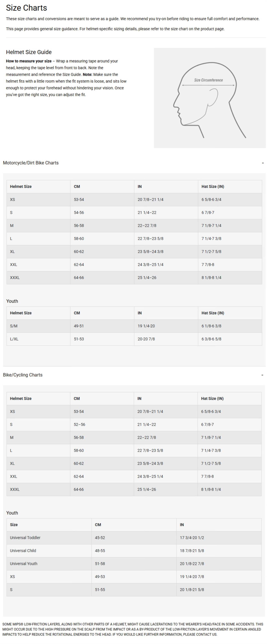
Task: Click the Size Charts page title
Action: pyautogui.click(x=26, y=8)
